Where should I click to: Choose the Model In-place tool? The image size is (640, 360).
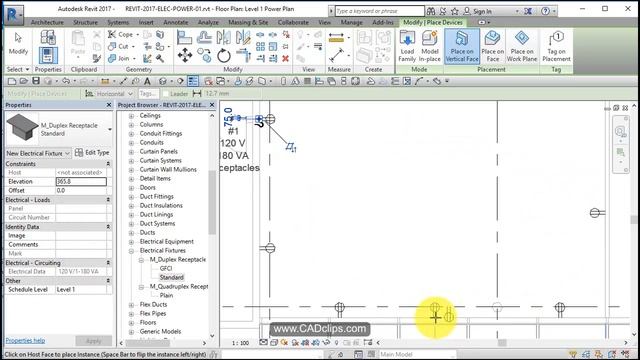[429, 47]
